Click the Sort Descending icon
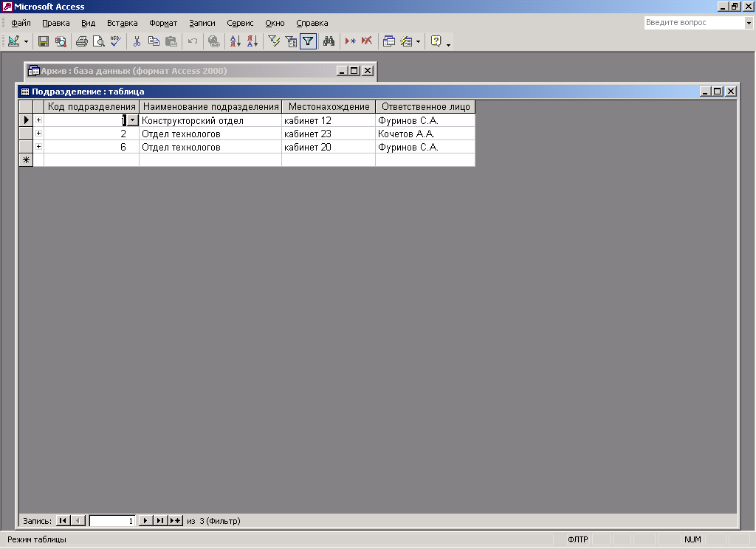 252,41
